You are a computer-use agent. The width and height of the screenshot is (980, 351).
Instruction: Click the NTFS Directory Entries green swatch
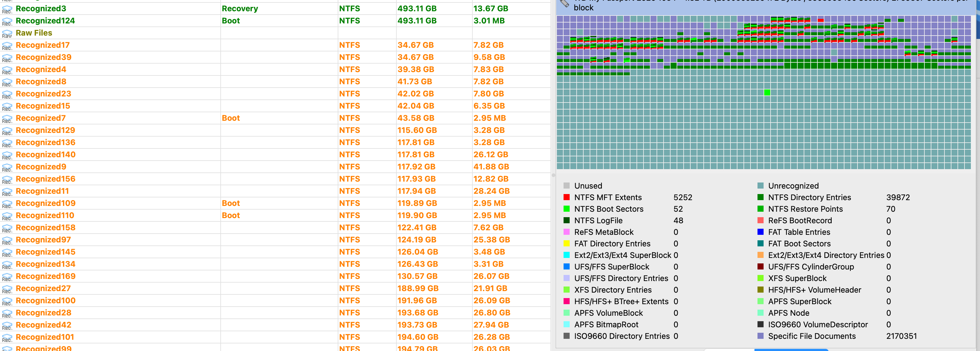(761, 197)
